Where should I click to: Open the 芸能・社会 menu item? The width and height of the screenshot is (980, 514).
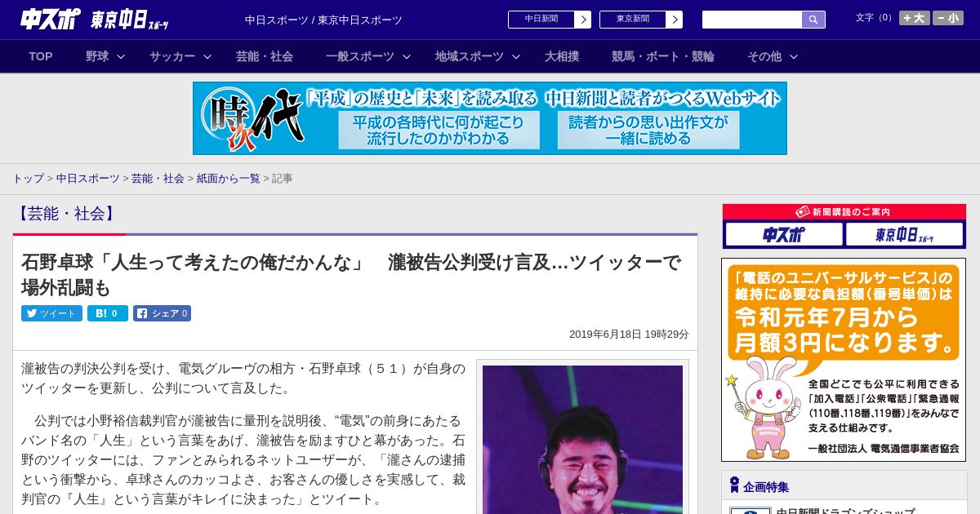pyautogui.click(x=265, y=56)
